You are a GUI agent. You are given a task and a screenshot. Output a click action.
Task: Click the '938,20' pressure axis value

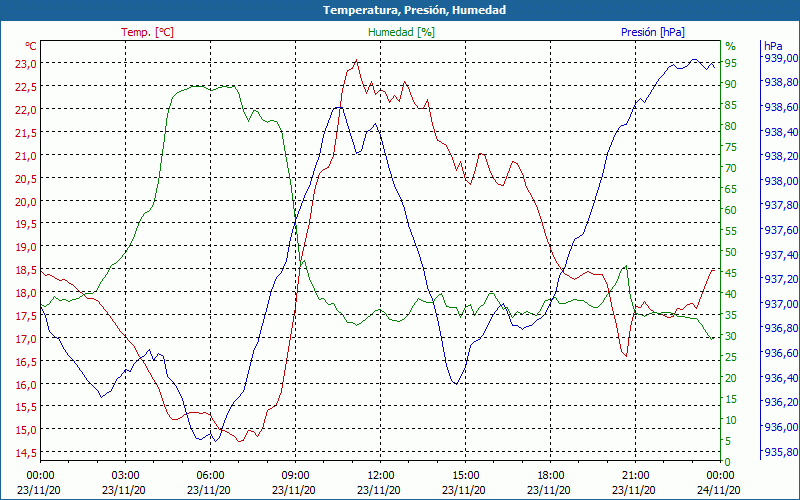click(x=781, y=156)
